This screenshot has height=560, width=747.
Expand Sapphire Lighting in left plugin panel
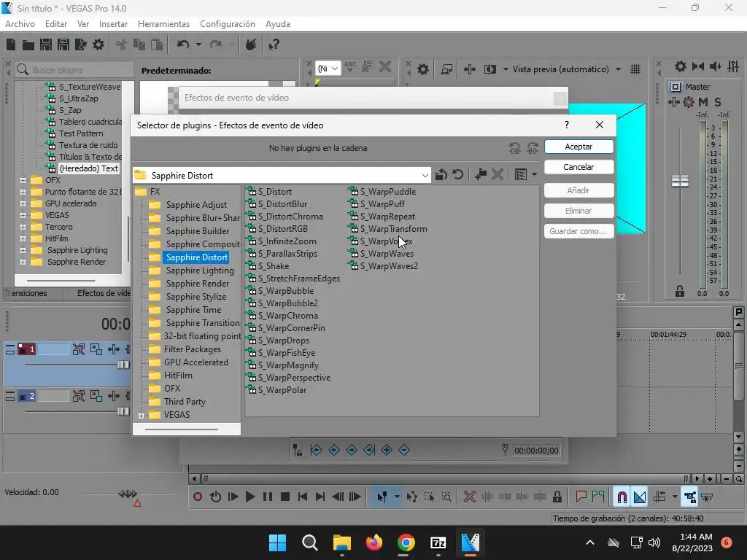coord(23,250)
